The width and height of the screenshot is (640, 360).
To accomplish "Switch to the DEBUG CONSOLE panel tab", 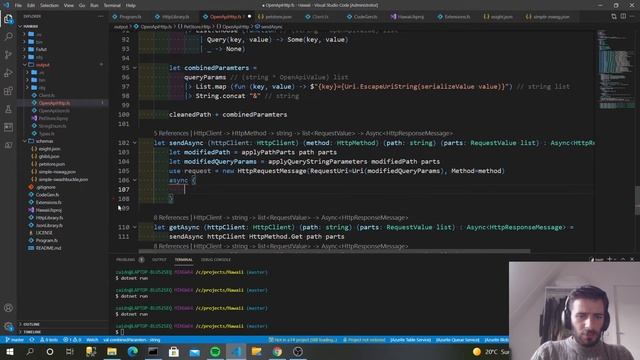I will coord(216,260).
